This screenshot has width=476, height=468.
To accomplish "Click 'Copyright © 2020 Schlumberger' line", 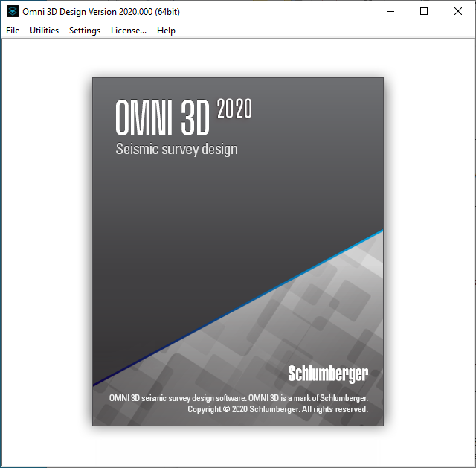I will click(277, 409).
